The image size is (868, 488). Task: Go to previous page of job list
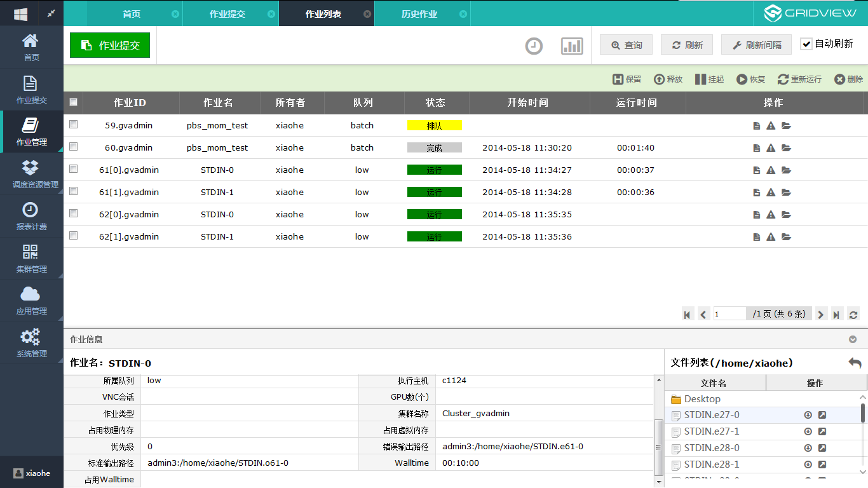703,314
